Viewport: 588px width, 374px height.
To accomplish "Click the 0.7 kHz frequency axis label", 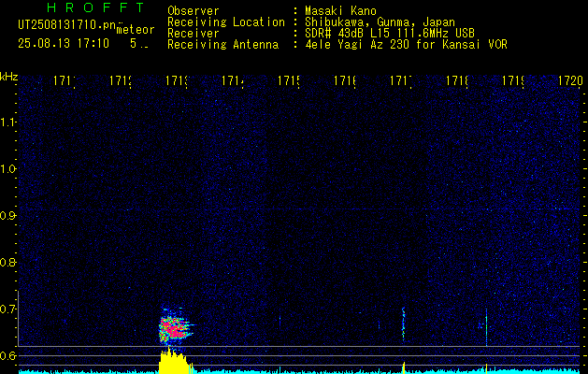I will (x=7, y=309).
